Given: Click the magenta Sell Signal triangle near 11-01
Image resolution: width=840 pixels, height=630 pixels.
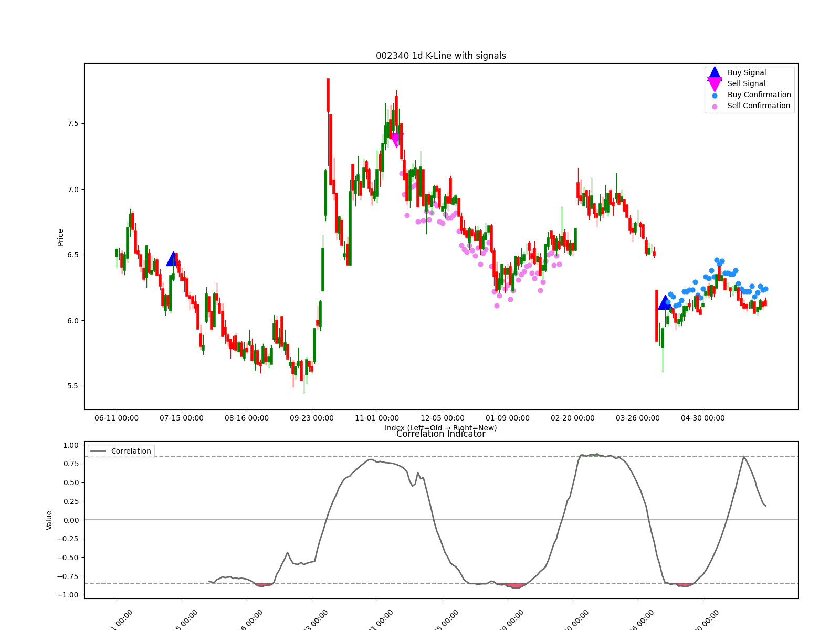Looking at the screenshot, I should point(396,140).
